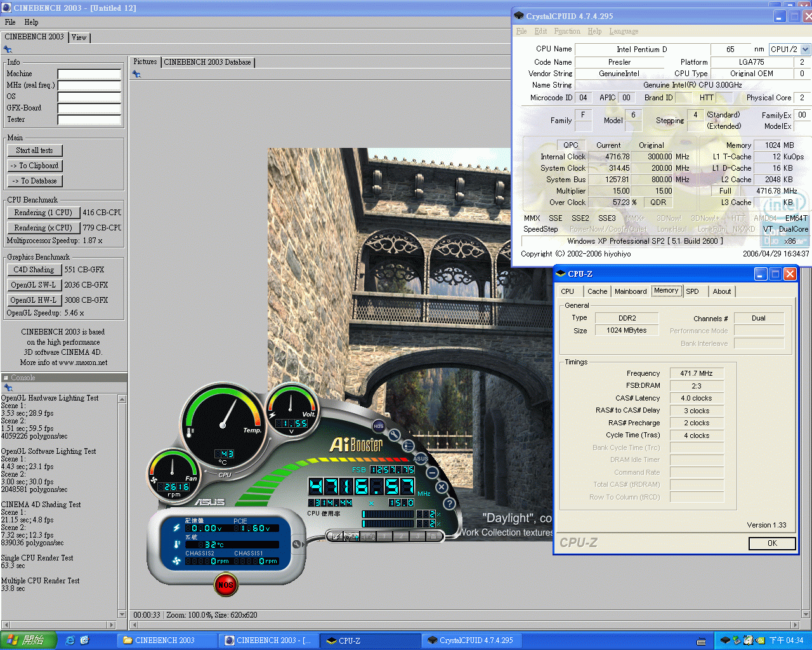Click the MHz (real freq.) input field

click(x=89, y=86)
